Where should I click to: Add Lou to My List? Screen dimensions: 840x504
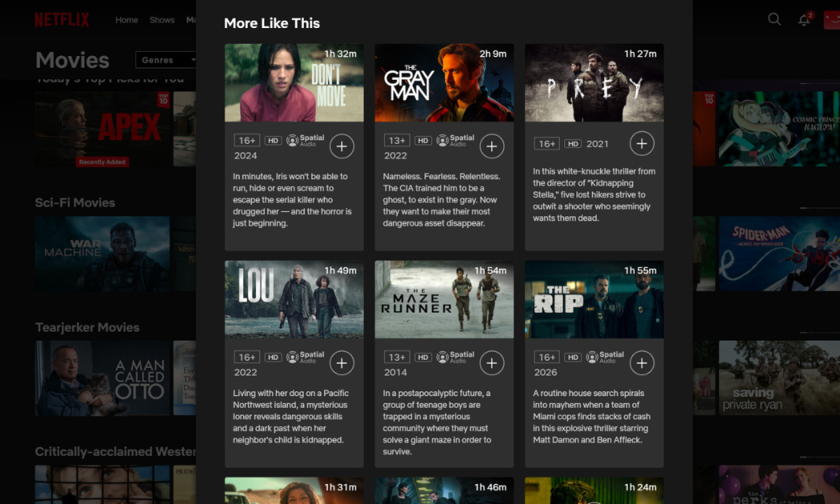(342, 363)
